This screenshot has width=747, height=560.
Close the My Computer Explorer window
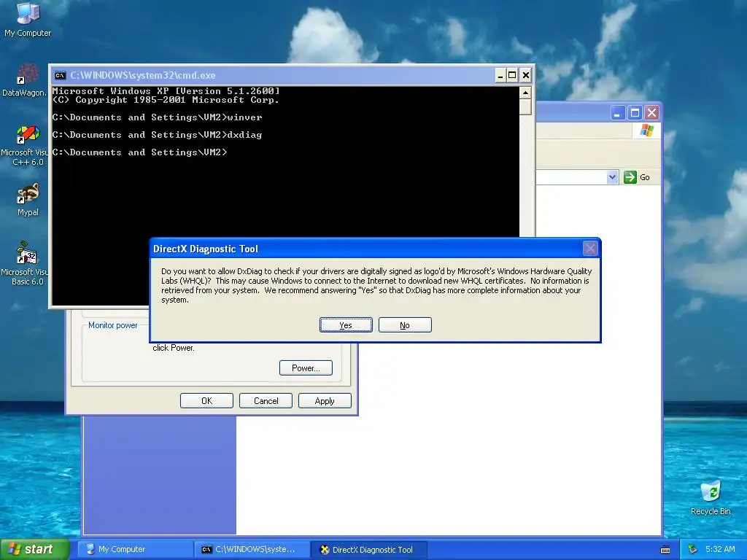coord(651,113)
